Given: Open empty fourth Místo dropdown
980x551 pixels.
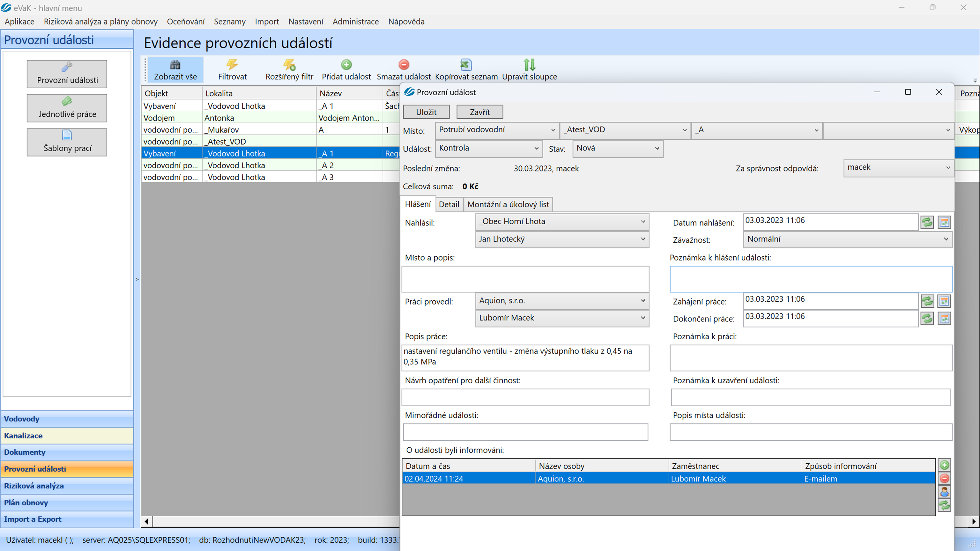Looking at the screenshot, I should [889, 130].
